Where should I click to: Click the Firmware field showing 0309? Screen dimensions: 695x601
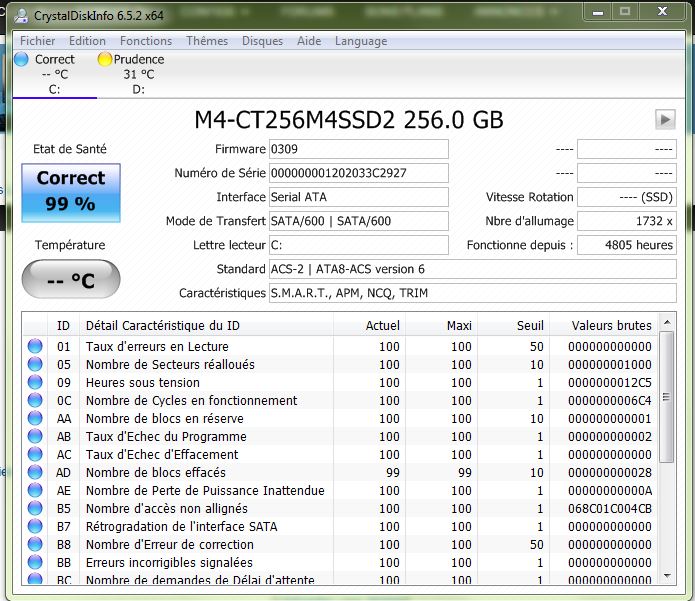[359, 149]
